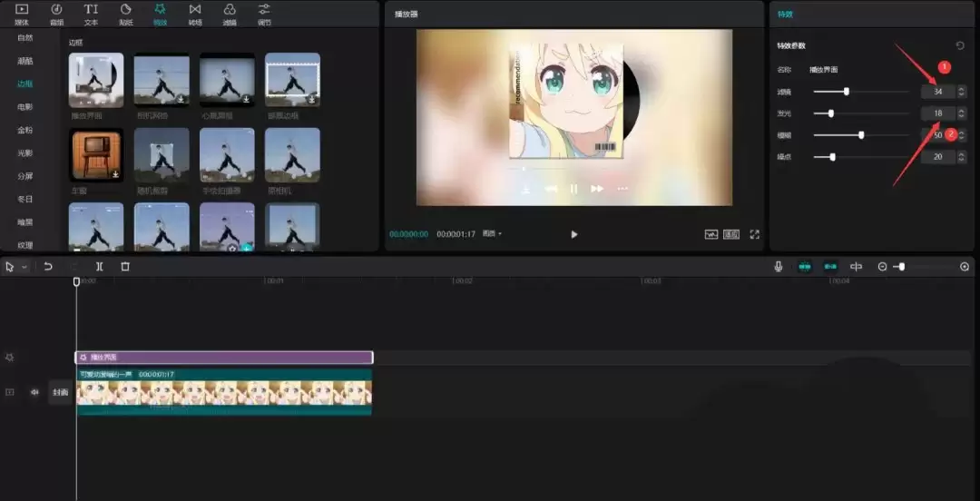
Task: Play the preview in the player
Action: 573,234
